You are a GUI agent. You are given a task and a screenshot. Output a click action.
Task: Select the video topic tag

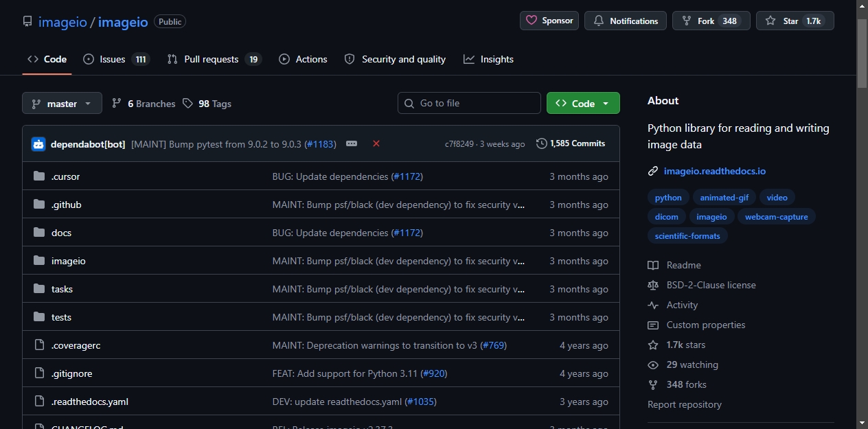[x=777, y=198]
